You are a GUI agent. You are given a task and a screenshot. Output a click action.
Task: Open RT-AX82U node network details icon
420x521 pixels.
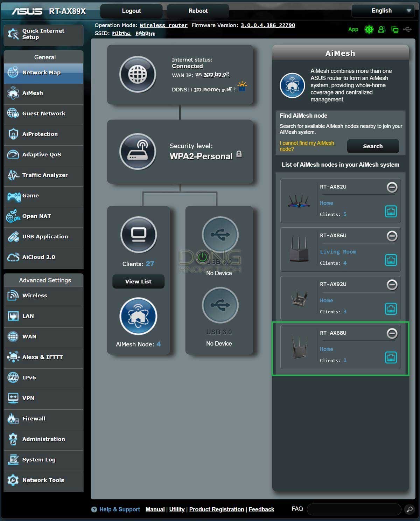[x=391, y=211]
